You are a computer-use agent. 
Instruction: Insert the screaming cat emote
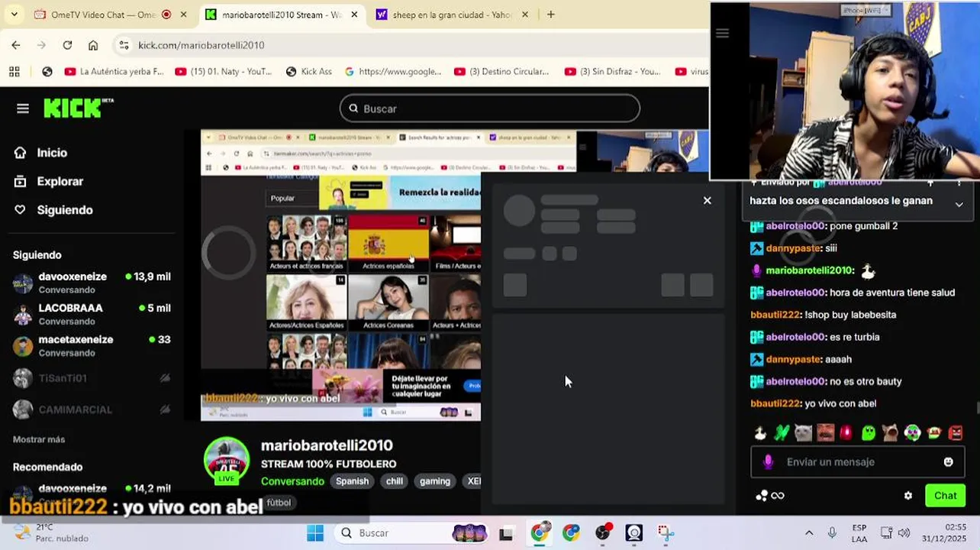tap(890, 433)
